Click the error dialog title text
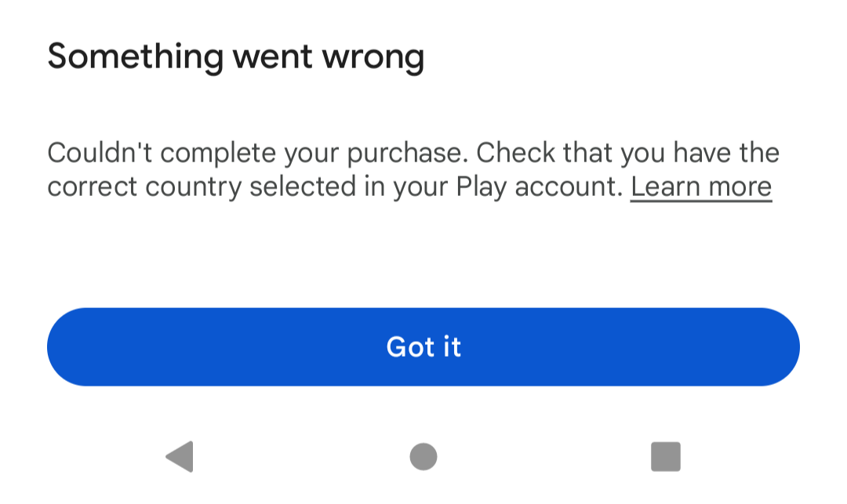 point(236,57)
